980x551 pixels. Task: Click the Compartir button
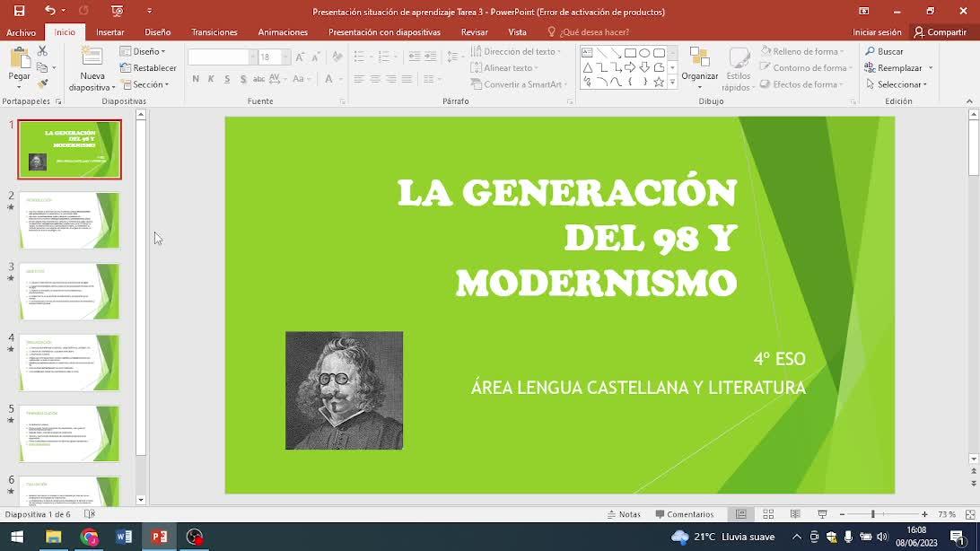pos(940,32)
